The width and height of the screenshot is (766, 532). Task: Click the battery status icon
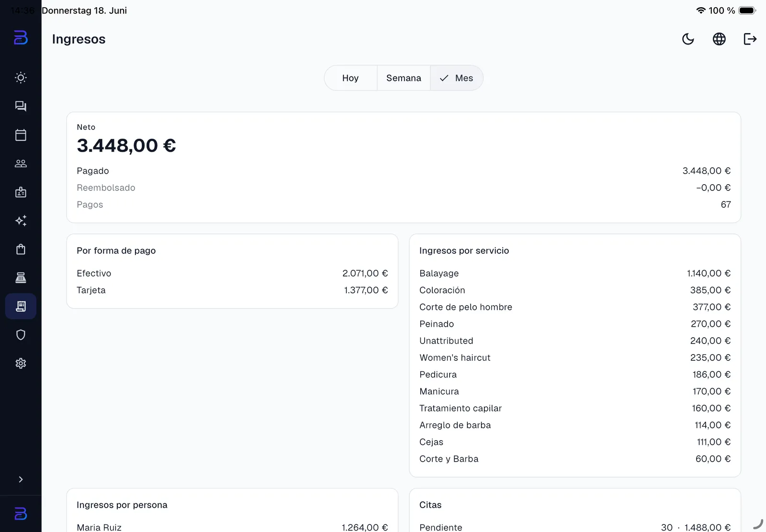point(747,11)
